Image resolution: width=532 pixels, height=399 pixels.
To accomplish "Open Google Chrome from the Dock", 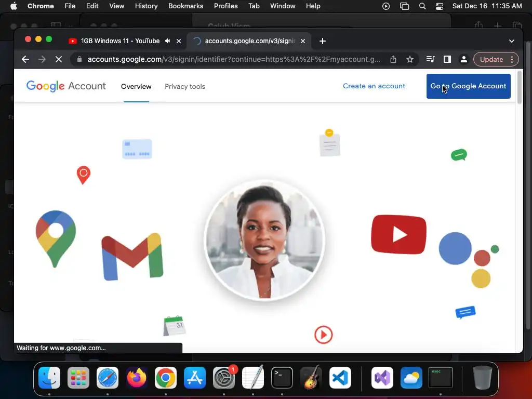I will [x=166, y=378].
